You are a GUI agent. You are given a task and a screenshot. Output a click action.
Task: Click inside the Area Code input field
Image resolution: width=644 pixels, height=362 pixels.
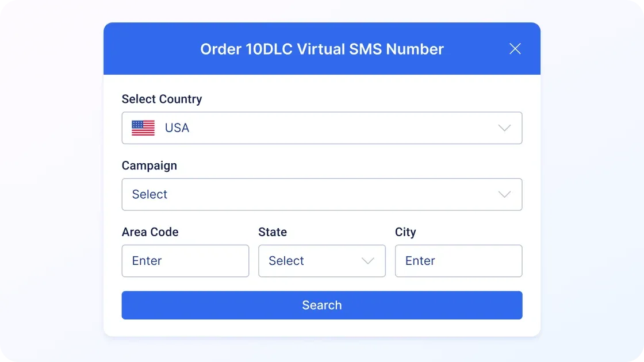[185, 261]
